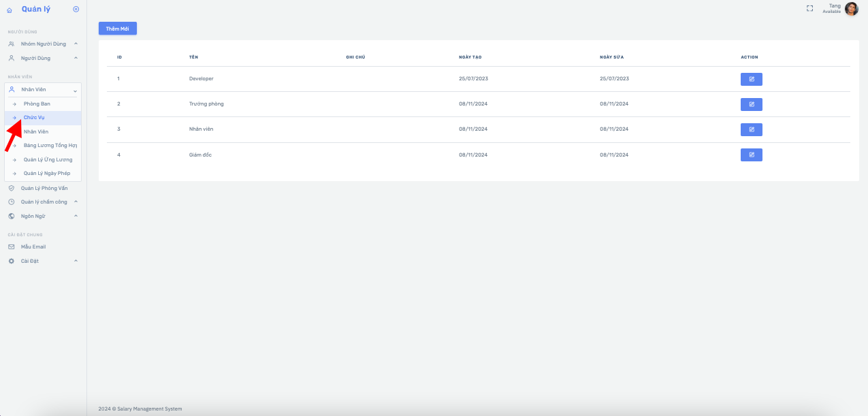Click the edit icon for Trưởng phòng row
The width and height of the screenshot is (868, 416).
click(751, 104)
